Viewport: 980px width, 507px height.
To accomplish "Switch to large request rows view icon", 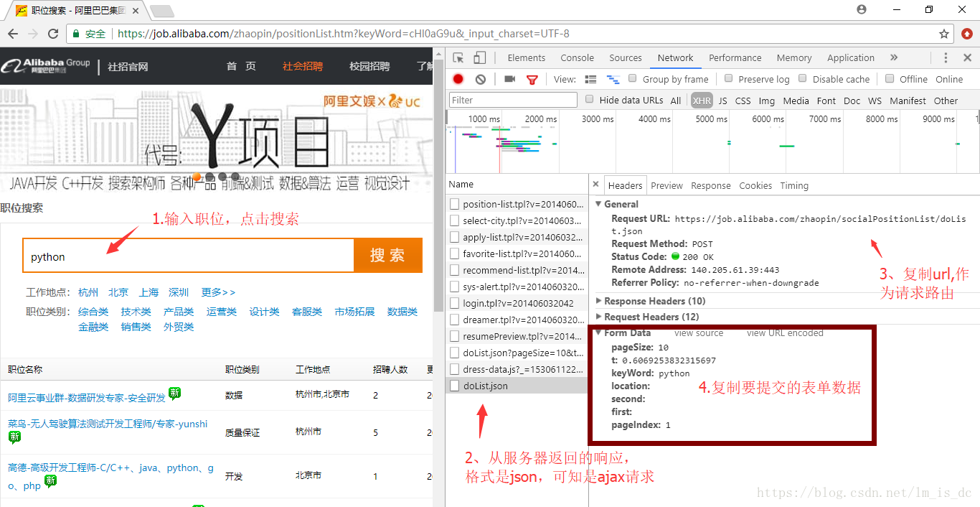I will pyautogui.click(x=591, y=79).
